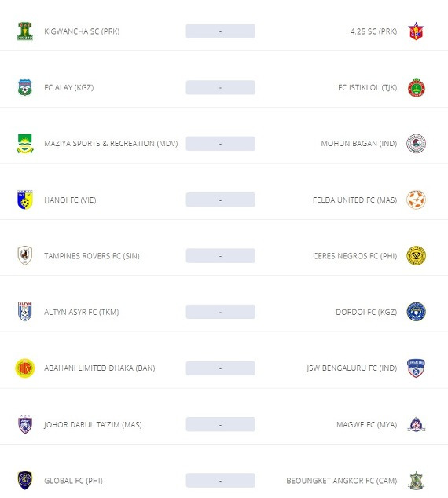Select the Mohun Bagan club badge
Viewport: 448px width, 498px height.
[417, 144]
